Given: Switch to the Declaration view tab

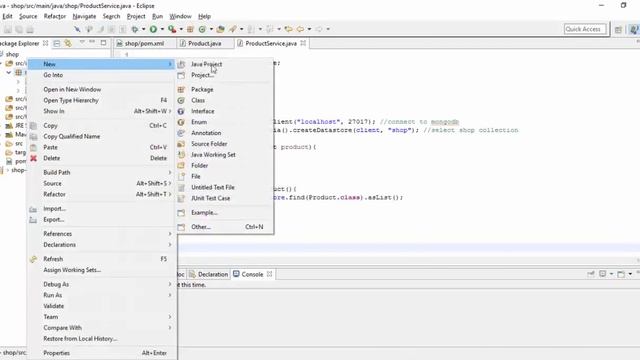Looking at the screenshot, I should pyautogui.click(x=209, y=274).
